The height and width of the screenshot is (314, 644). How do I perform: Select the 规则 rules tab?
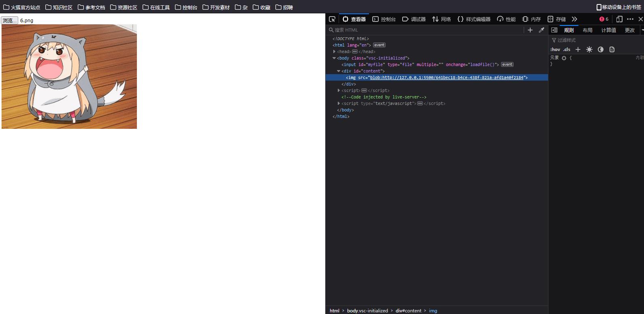(x=569, y=30)
